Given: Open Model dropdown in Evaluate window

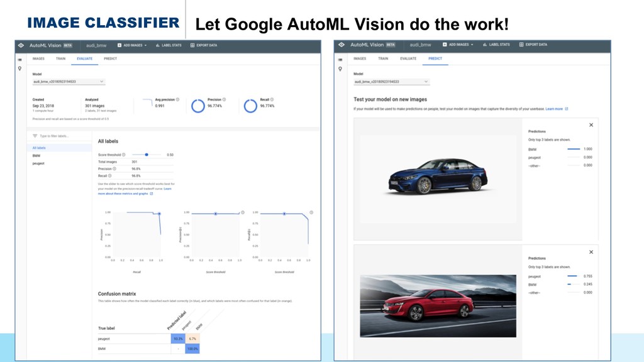Looking at the screenshot, I should 69,82.
